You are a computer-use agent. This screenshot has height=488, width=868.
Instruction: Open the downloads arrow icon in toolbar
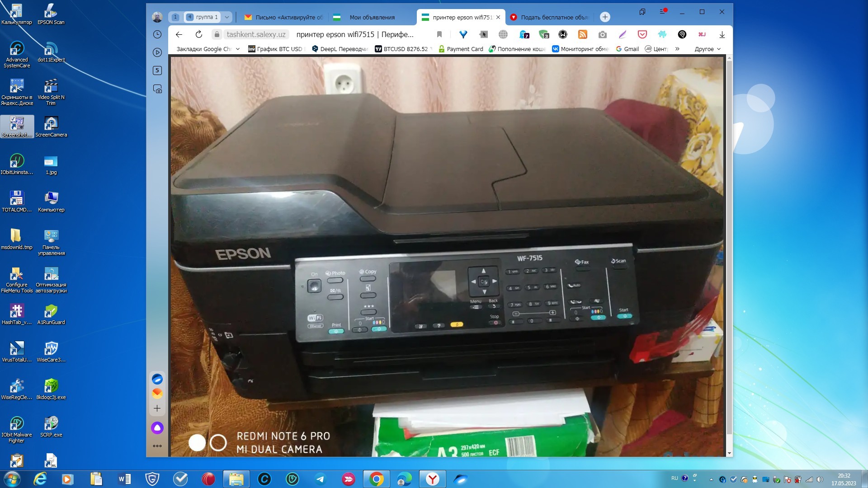point(722,34)
